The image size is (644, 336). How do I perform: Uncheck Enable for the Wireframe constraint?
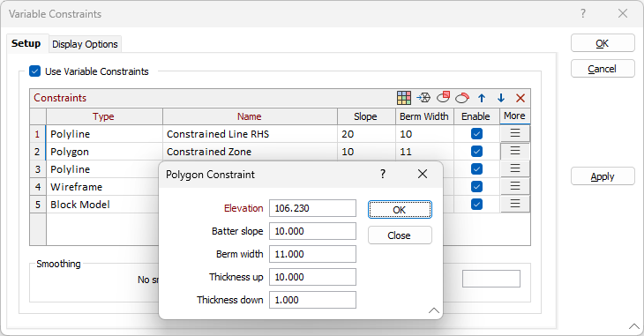(x=476, y=187)
